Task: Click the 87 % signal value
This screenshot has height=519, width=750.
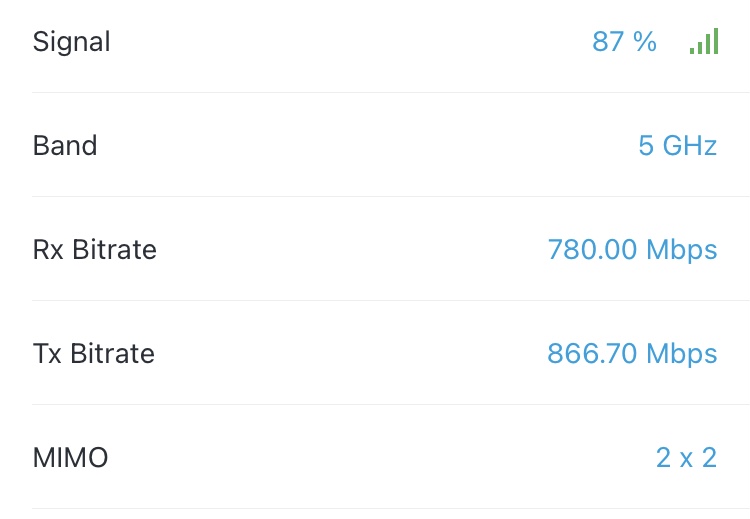Action: (624, 42)
